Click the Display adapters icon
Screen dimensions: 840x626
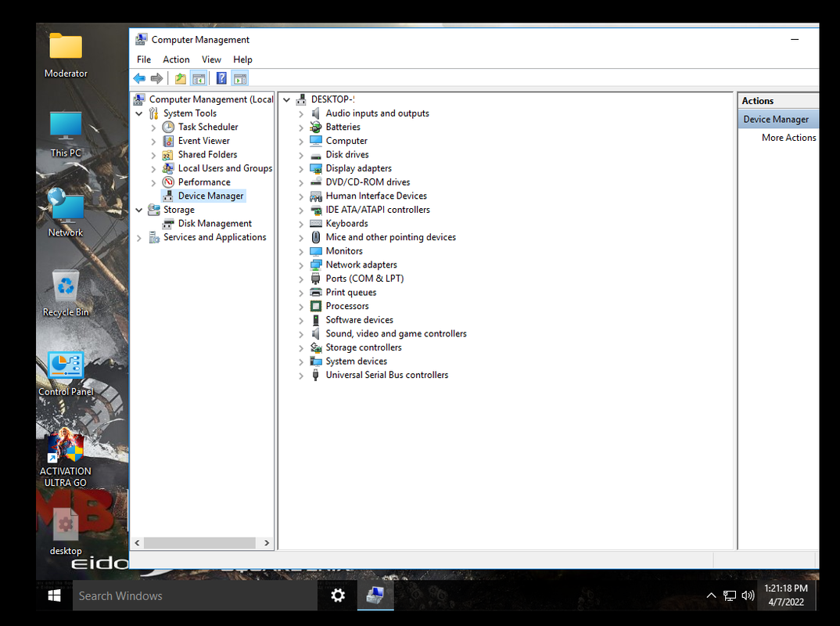[316, 168]
